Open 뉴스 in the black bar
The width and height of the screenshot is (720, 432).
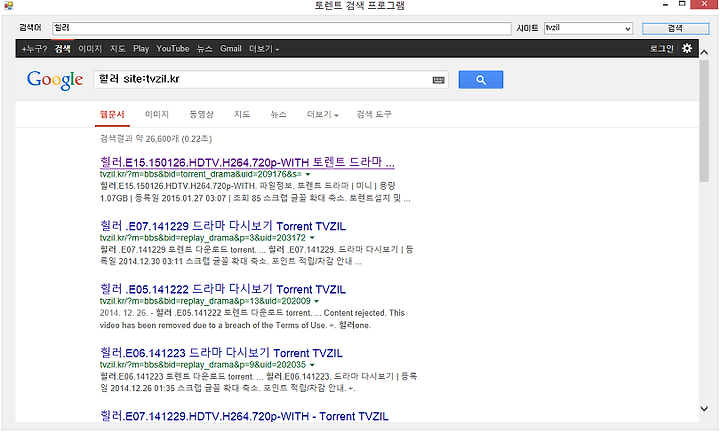[x=204, y=49]
